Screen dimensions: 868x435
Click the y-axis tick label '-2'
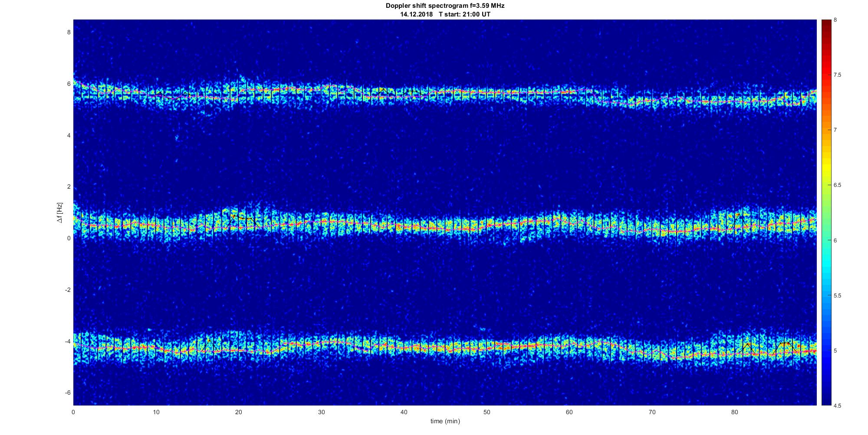pyautogui.click(x=68, y=290)
